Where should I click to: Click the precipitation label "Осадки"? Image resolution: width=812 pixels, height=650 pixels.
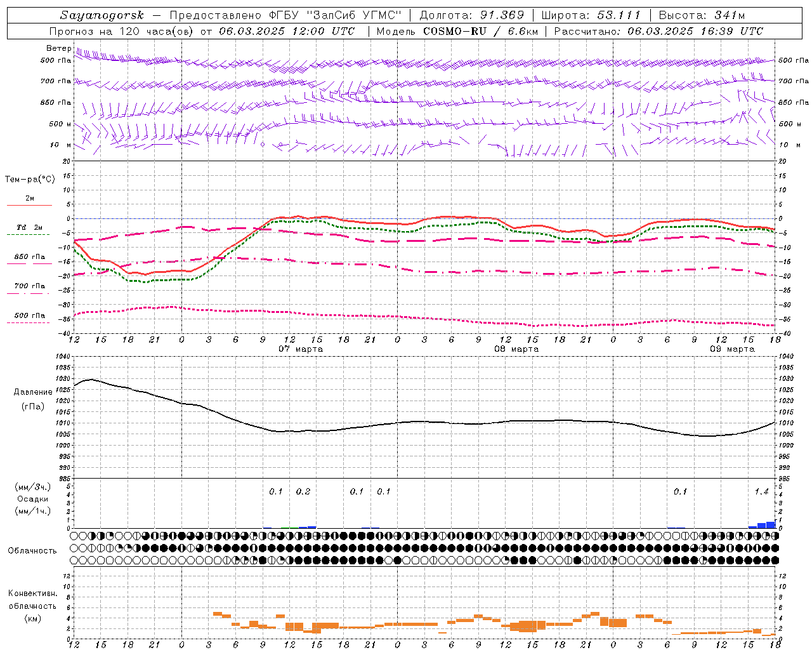click(x=33, y=499)
